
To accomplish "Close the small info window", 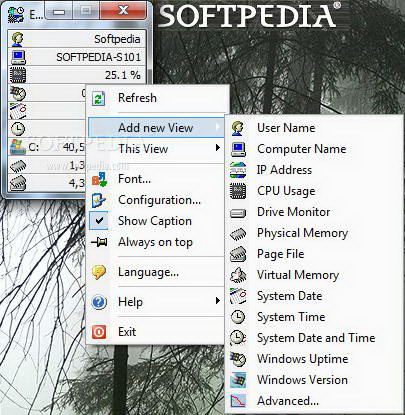I will tap(123, 11).
